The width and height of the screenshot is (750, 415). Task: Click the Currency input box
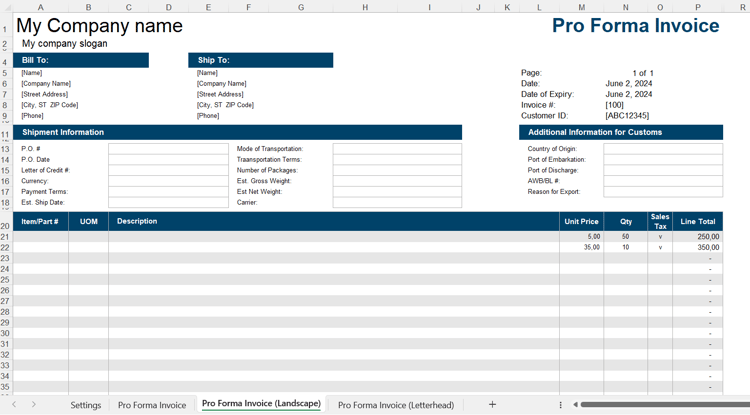(x=168, y=181)
